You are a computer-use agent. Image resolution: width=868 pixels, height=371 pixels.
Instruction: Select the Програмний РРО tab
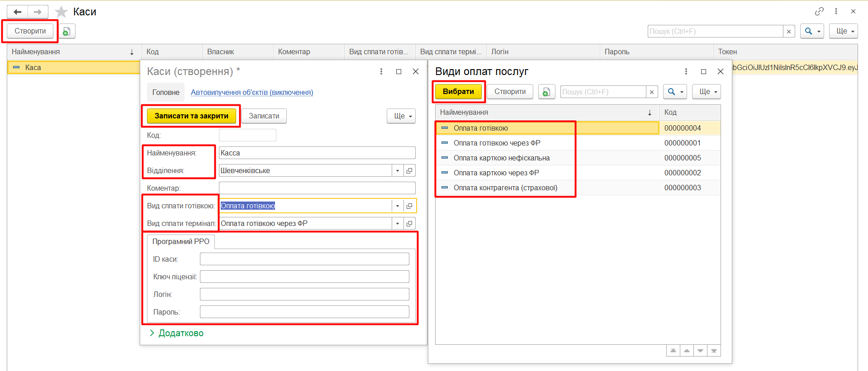[x=180, y=241]
